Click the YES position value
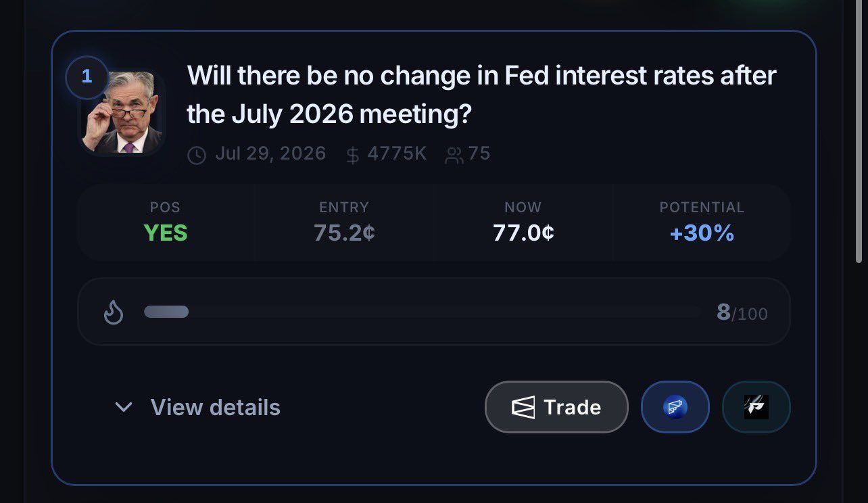868x503 pixels. tap(166, 233)
